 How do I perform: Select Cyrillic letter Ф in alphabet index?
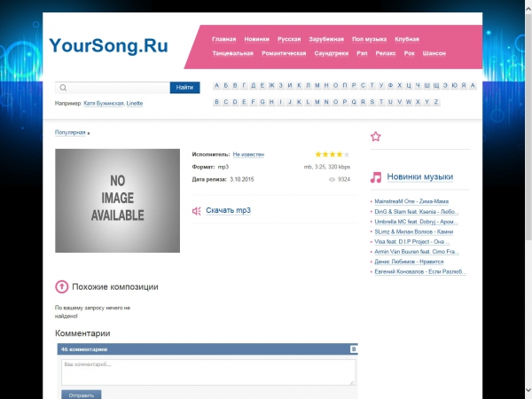click(390, 85)
